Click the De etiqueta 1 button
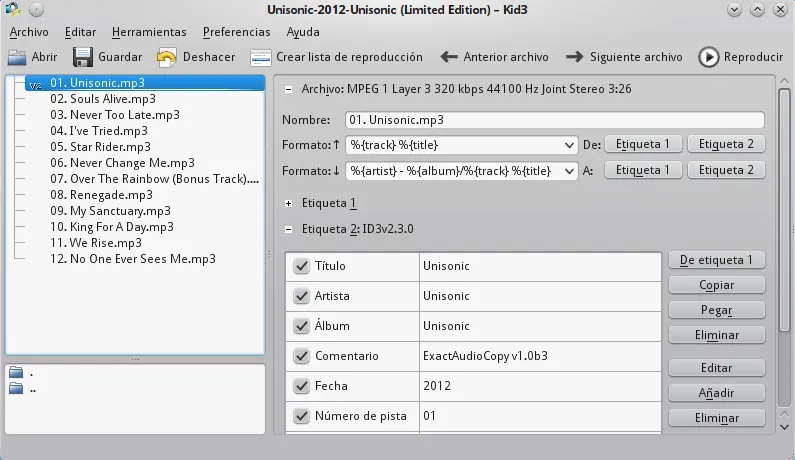 (x=716, y=260)
